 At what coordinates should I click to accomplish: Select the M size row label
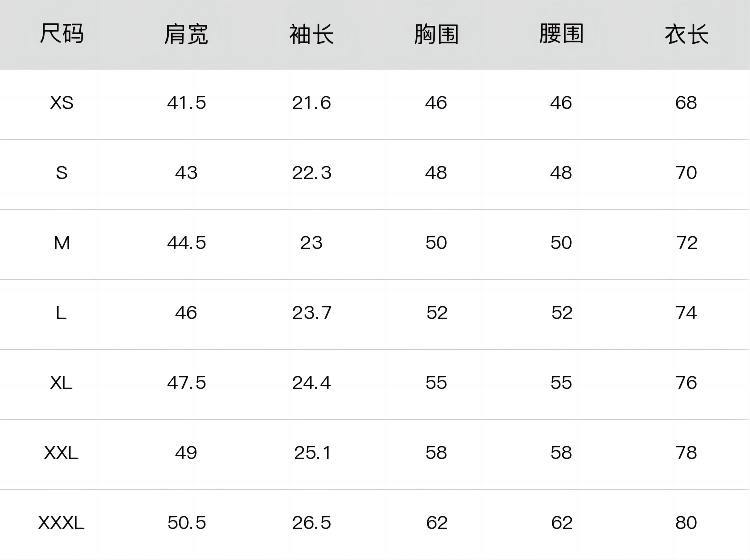point(62,243)
